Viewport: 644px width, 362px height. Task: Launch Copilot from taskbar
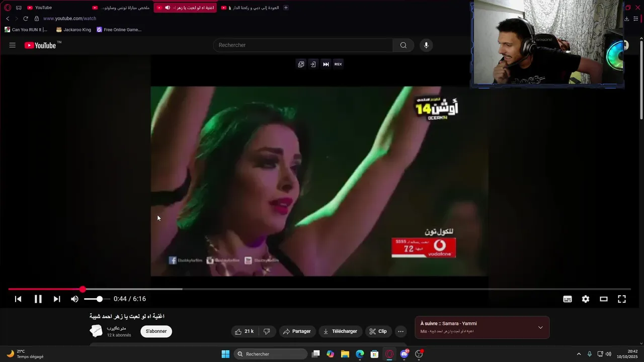click(x=330, y=354)
